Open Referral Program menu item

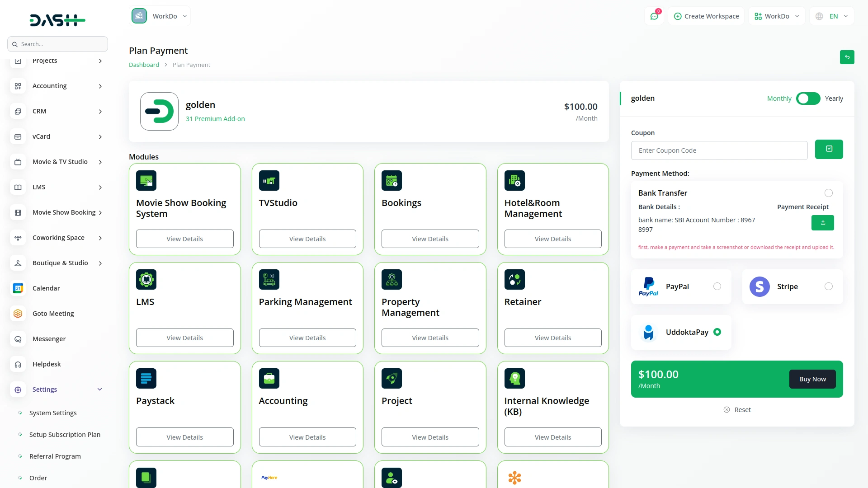coord(55,456)
